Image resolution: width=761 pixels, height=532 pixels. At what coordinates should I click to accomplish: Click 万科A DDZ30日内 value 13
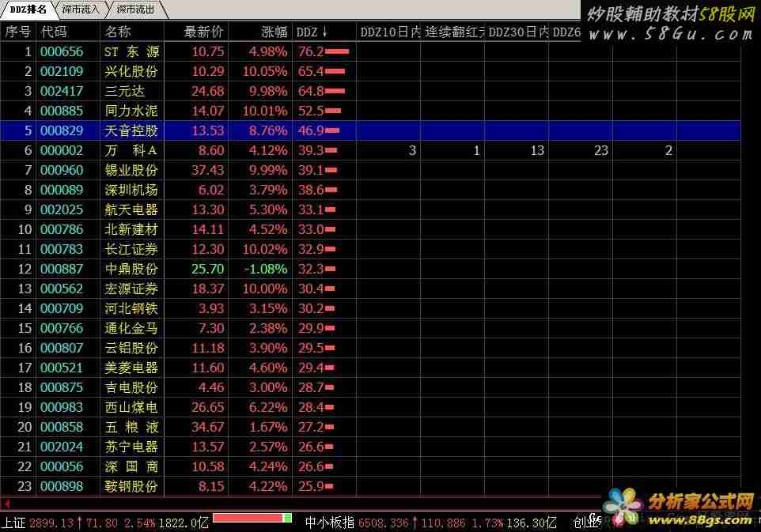click(537, 150)
